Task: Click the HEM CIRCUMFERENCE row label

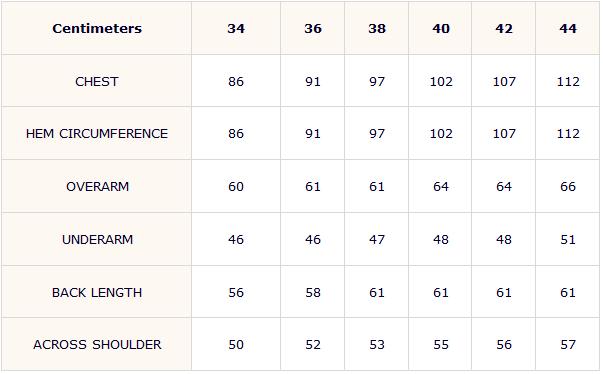Action: (97, 134)
